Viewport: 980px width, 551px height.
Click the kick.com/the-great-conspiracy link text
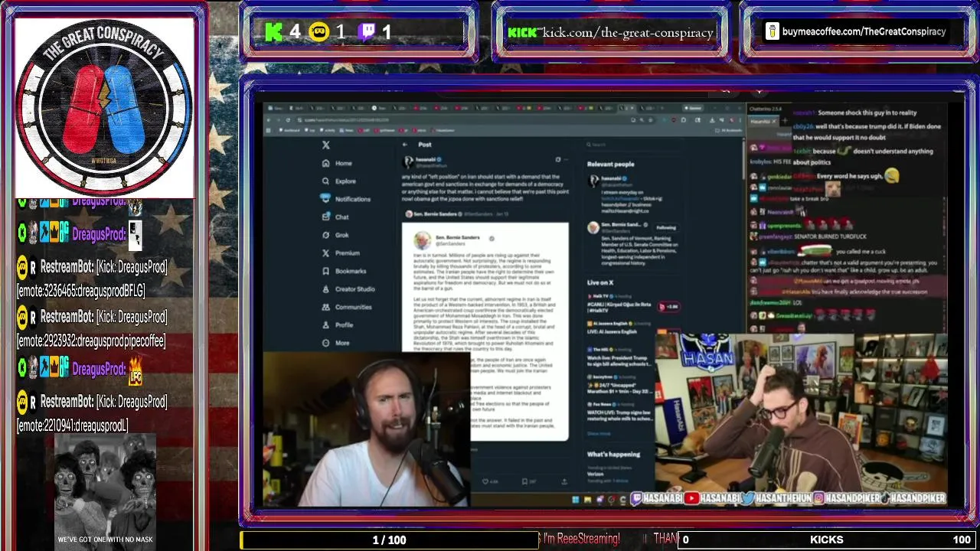(x=628, y=32)
